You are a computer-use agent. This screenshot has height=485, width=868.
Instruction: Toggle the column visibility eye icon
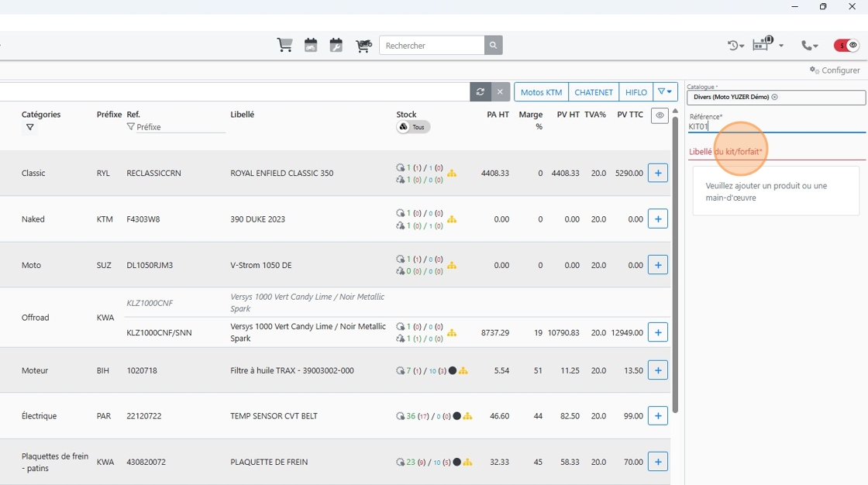(x=660, y=115)
